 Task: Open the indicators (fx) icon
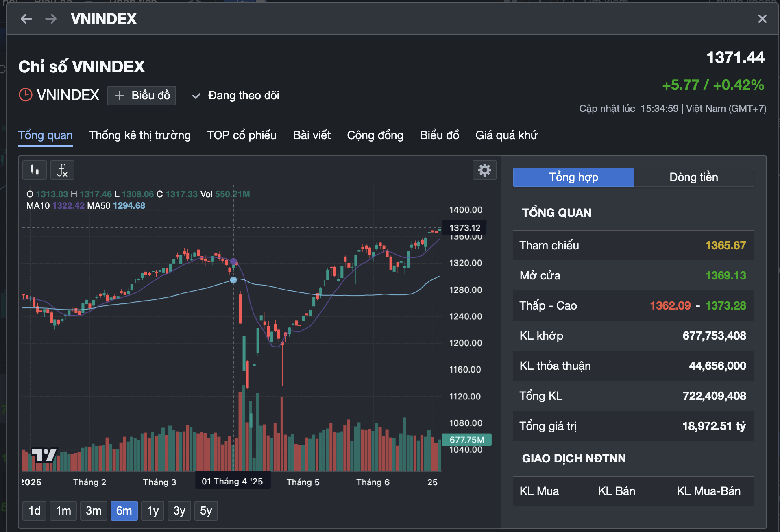point(62,170)
